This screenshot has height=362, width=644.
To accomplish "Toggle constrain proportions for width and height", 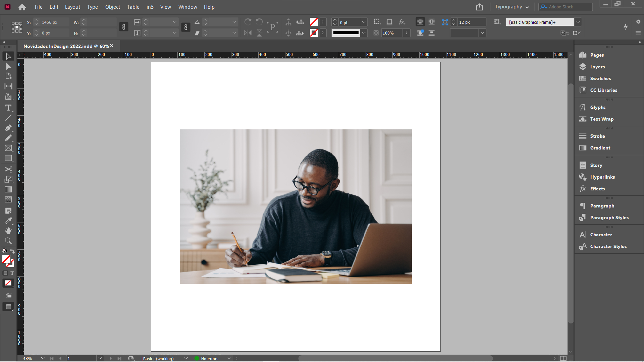I will (124, 27).
